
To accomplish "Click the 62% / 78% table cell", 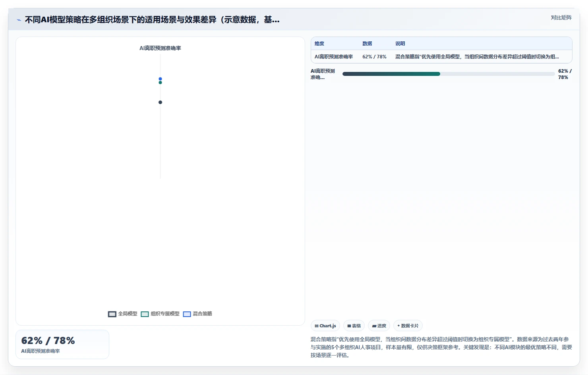I will [374, 57].
